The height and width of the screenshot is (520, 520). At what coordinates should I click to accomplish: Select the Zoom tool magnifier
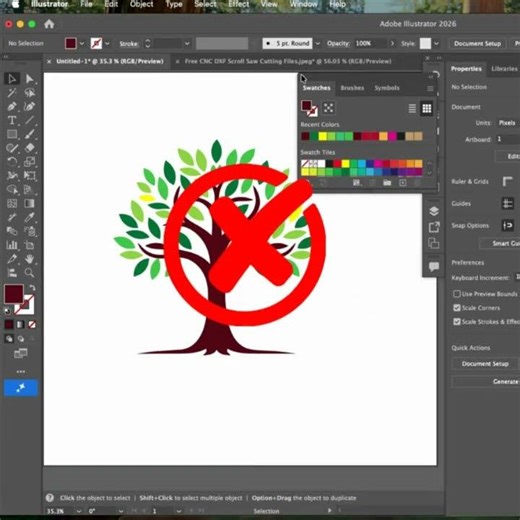point(29,273)
